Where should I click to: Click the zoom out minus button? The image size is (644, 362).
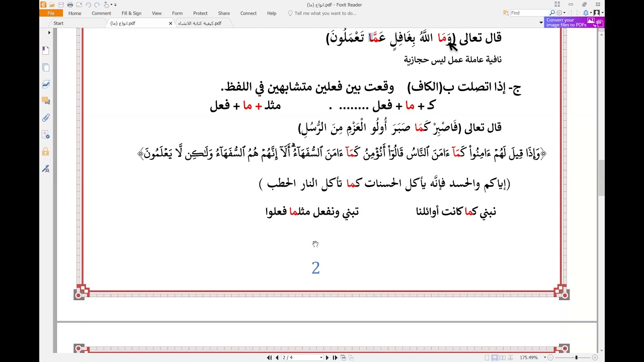[x=550, y=357]
